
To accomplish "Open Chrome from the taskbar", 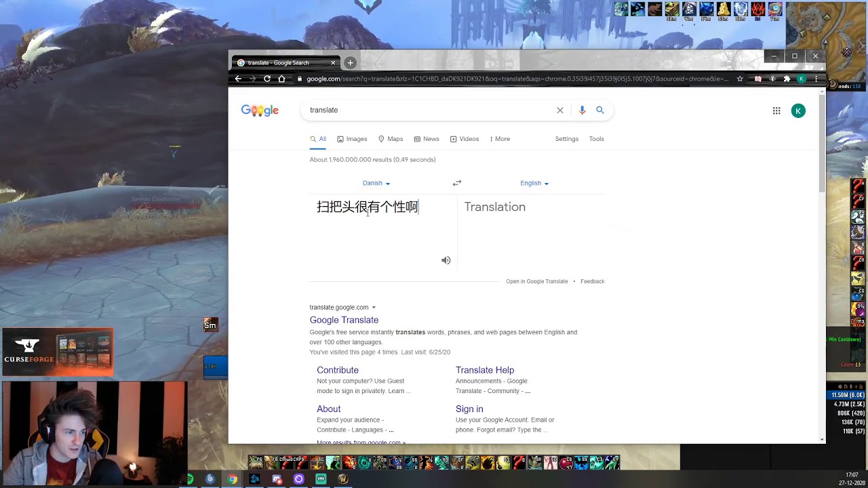I will click(233, 479).
